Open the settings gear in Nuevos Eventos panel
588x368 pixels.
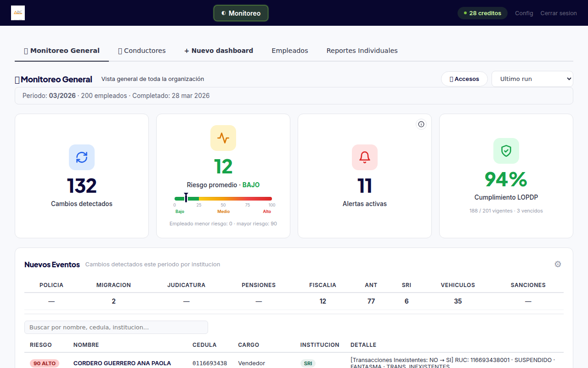(x=558, y=264)
